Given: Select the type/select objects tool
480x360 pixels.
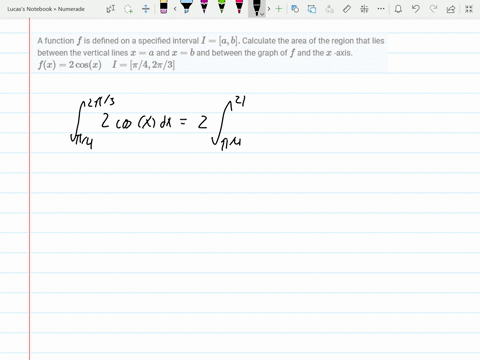Looking at the screenshot, I should (111, 9).
